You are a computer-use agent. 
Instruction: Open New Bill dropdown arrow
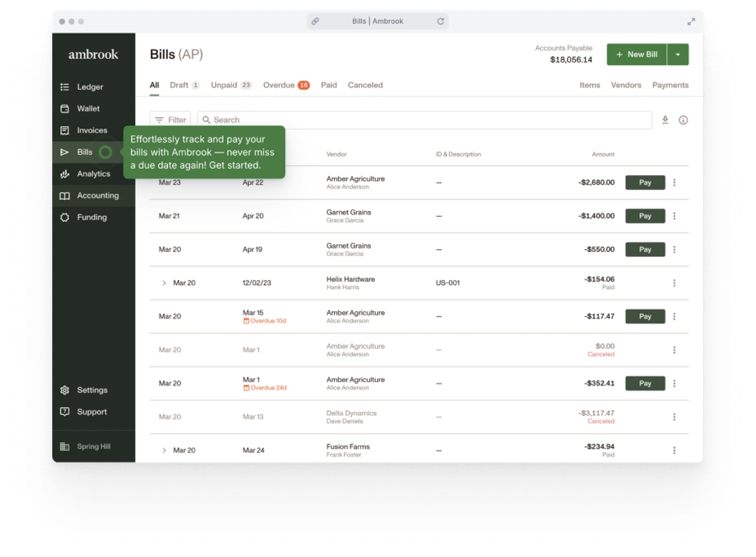678,54
